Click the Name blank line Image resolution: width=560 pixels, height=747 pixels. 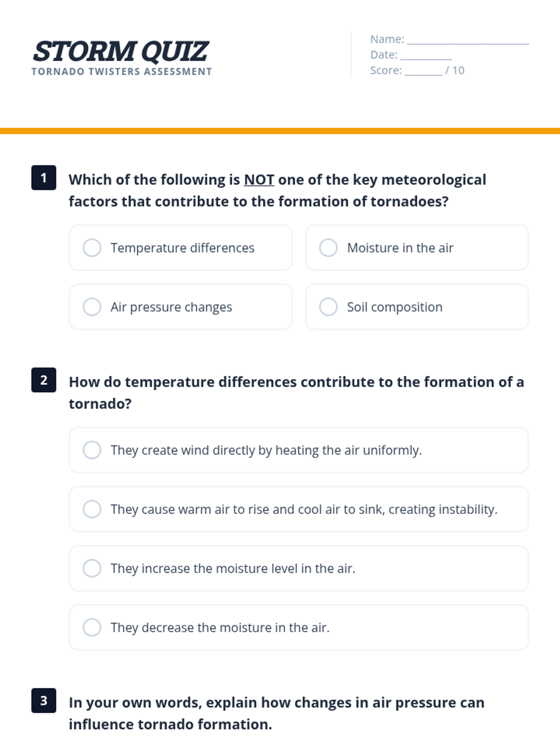tap(468, 40)
